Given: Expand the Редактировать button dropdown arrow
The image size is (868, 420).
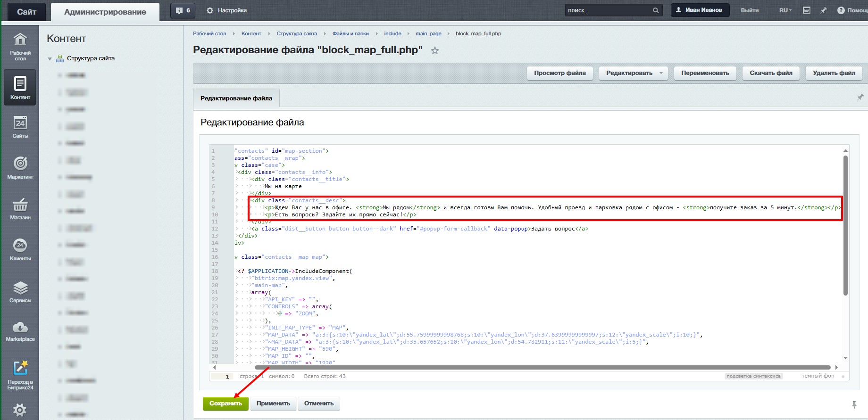Looking at the screenshot, I should pos(661,73).
